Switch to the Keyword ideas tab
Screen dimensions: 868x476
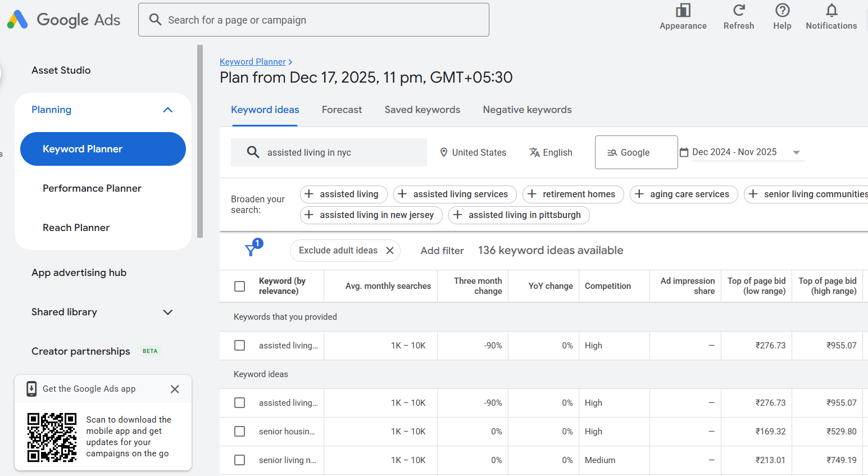[265, 110]
